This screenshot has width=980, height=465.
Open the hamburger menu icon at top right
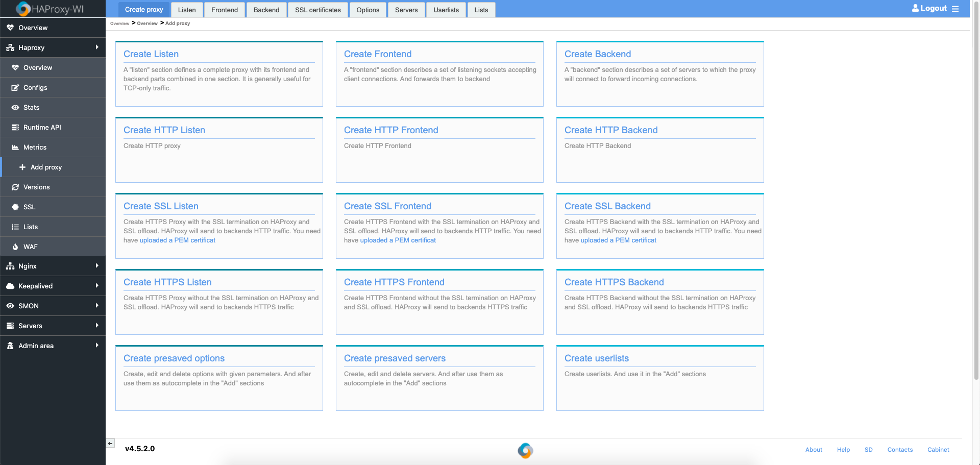click(x=955, y=9)
